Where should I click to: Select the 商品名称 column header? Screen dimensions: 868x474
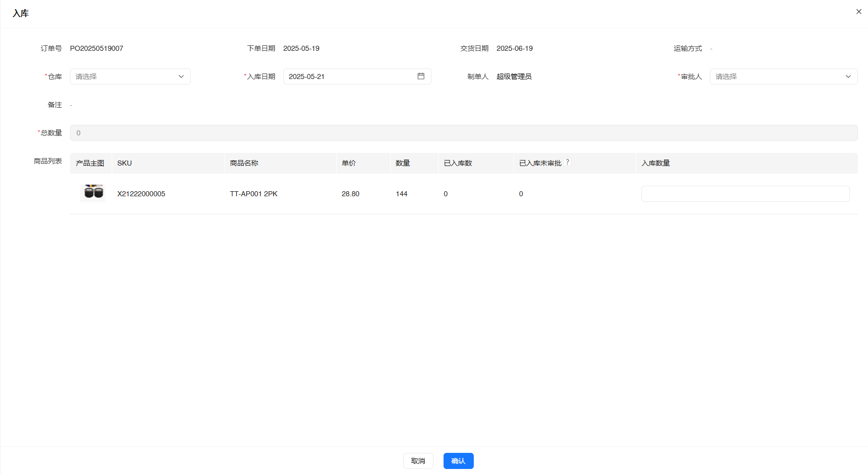244,163
